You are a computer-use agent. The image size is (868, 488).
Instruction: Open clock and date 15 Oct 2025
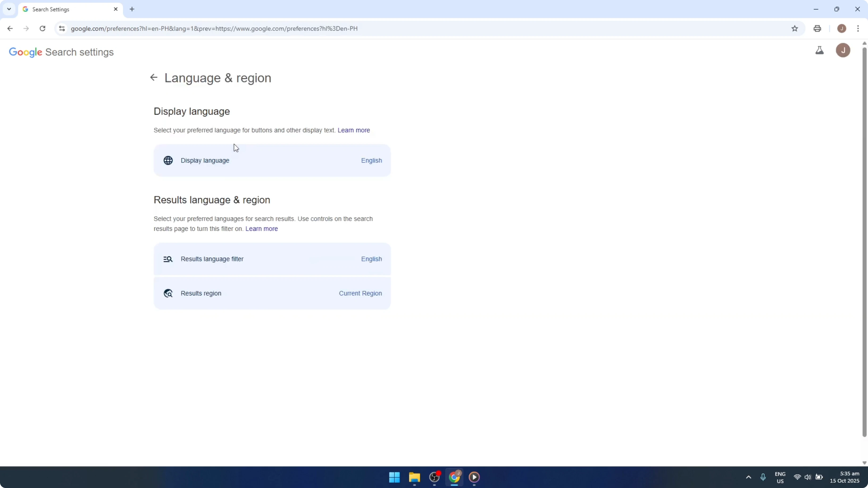844,478
